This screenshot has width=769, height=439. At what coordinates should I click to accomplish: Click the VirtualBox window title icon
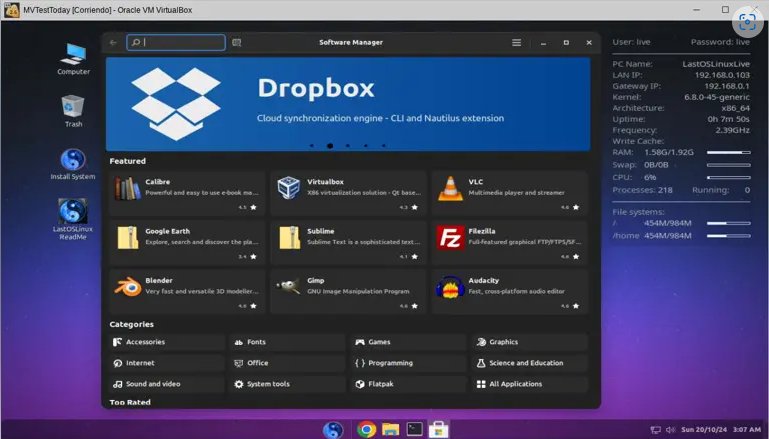pyautogui.click(x=11, y=10)
